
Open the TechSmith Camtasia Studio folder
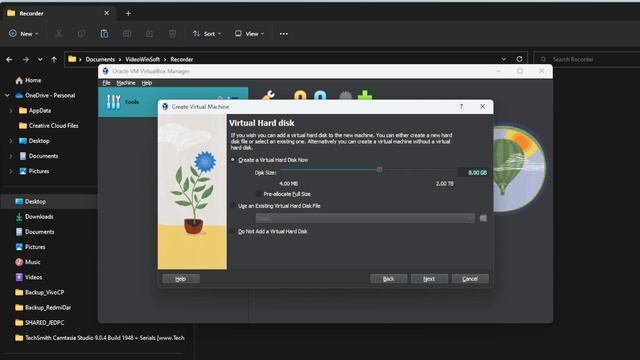point(100,338)
